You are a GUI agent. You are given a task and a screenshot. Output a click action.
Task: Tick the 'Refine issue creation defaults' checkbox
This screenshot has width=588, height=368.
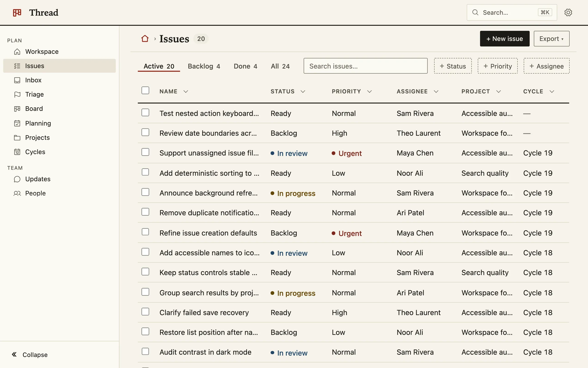point(145,232)
